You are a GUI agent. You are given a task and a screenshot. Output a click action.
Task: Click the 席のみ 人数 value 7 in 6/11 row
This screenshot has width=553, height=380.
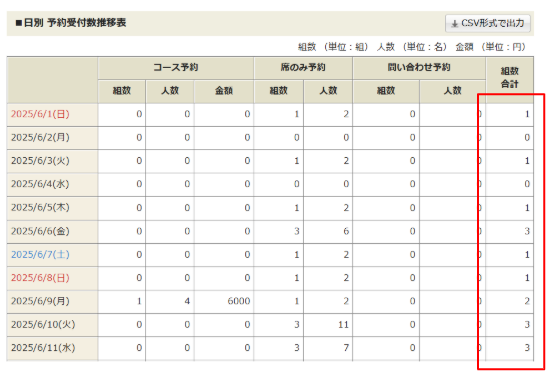point(346,348)
